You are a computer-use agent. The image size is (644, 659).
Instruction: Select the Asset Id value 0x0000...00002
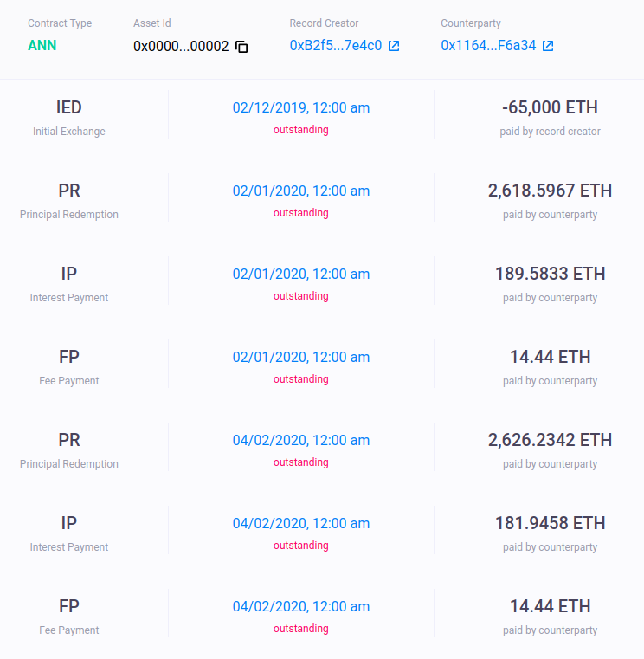click(181, 46)
